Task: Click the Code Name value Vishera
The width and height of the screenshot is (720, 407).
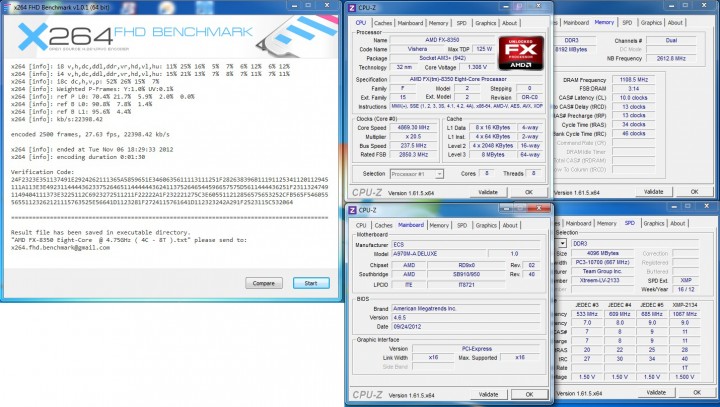Action: tap(417, 49)
